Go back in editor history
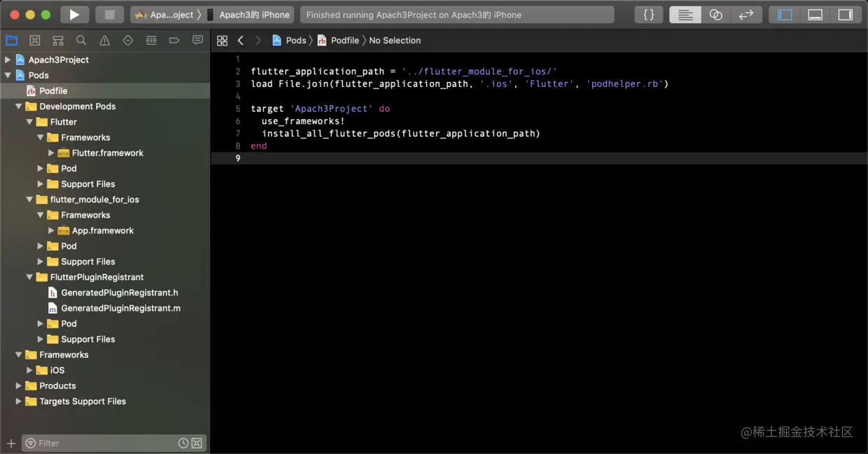The width and height of the screenshot is (868, 454). point(241,41)
